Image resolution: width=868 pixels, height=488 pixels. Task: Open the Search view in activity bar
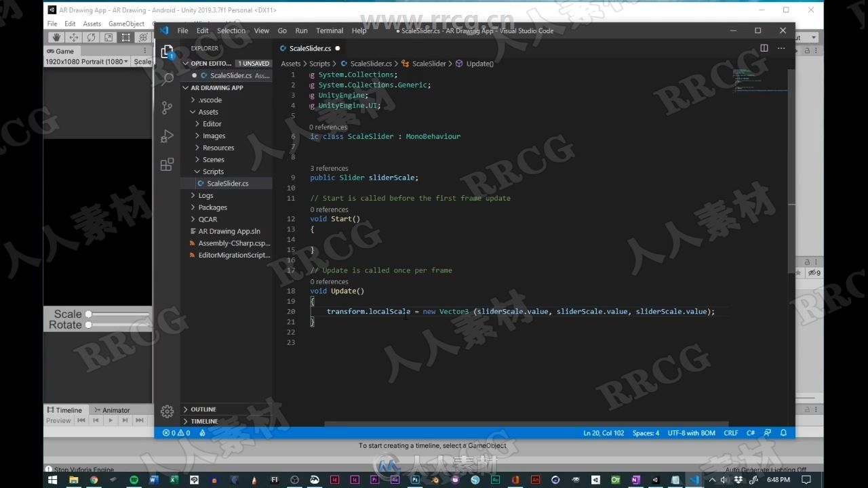167,79
